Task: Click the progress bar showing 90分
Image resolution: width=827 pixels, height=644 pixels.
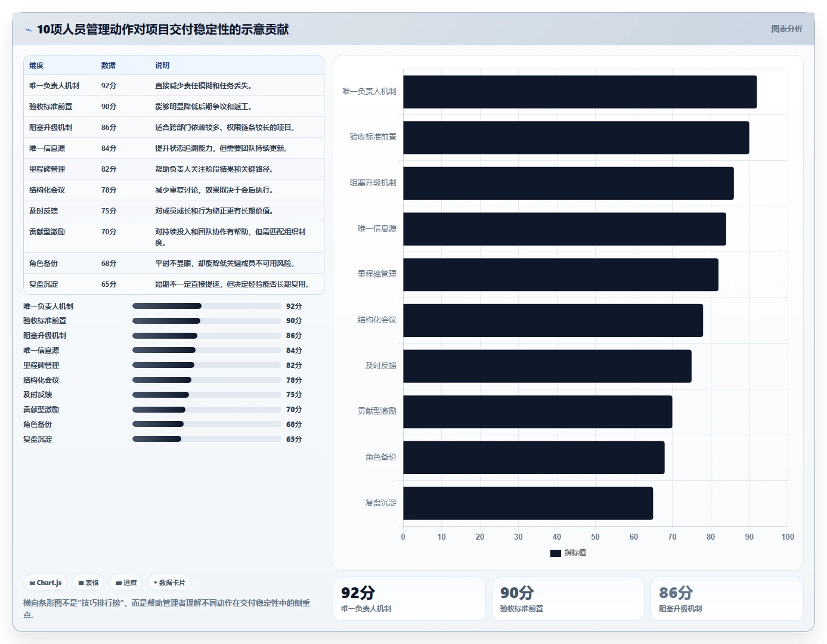Action: [207, 321]
